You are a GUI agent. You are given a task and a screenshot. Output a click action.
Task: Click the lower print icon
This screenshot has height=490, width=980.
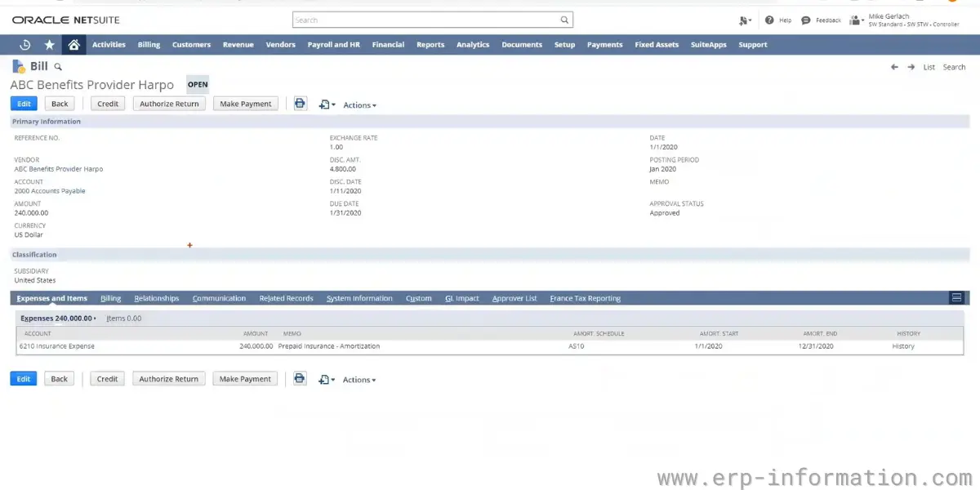pos(300,379)
